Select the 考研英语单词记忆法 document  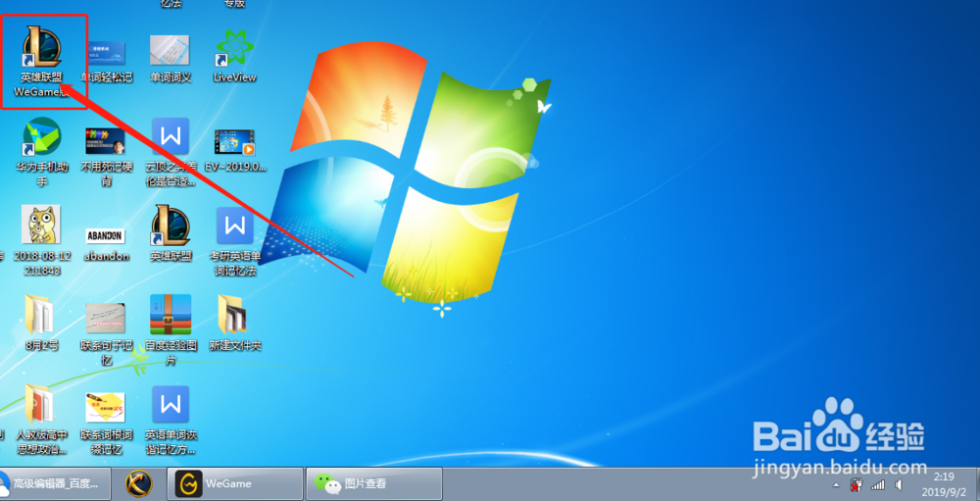[235, 241]
